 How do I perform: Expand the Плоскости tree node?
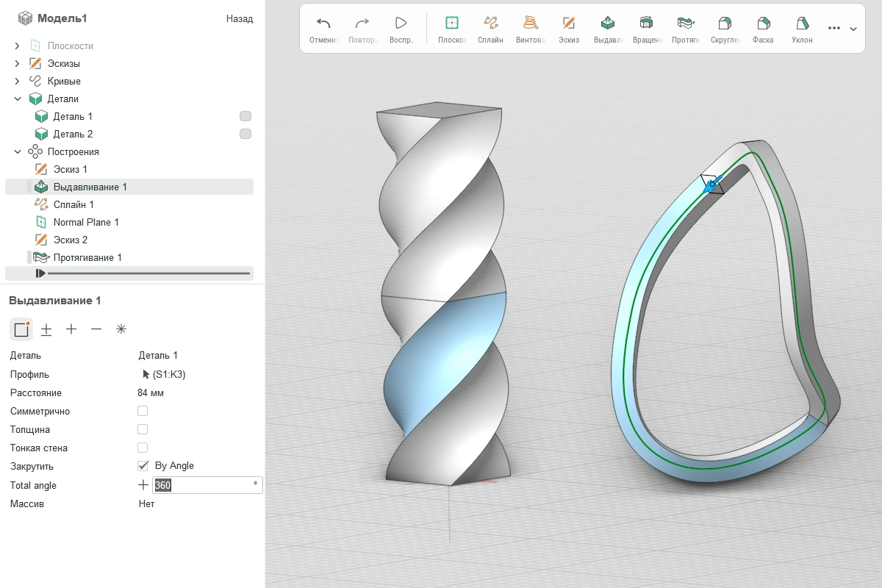(x=18, y=46)
